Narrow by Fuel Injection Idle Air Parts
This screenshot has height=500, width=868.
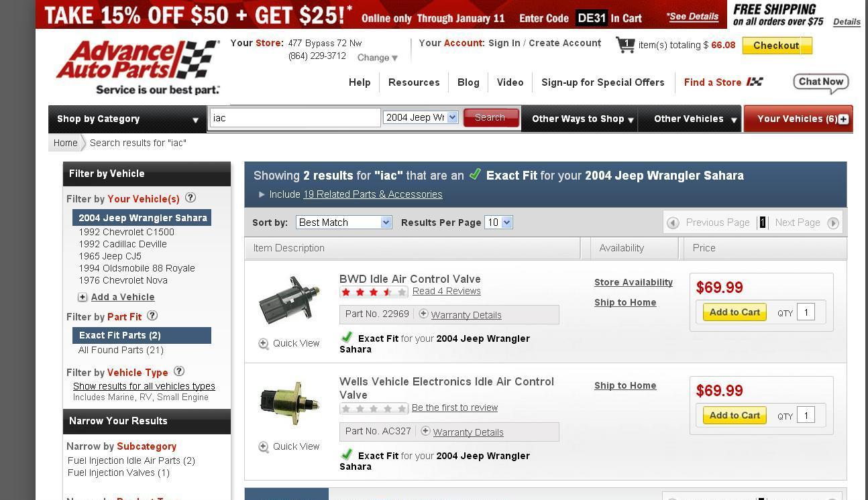131,460
